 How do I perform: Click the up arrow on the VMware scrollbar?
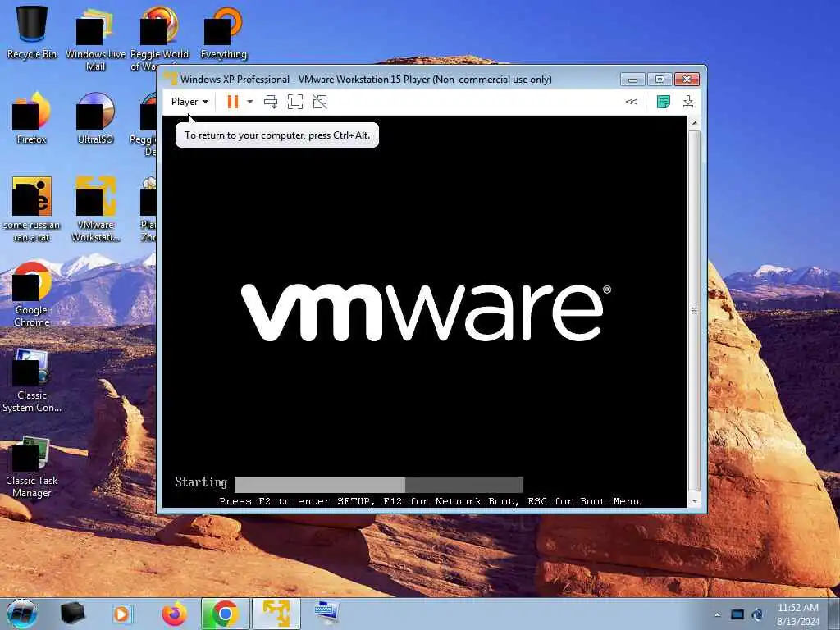coord(694,123)
